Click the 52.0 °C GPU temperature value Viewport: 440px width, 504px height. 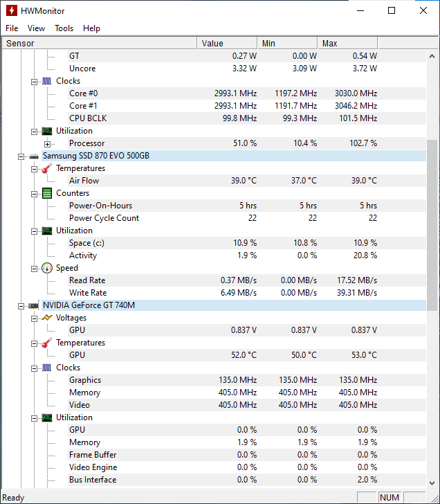[x=244, y=355]
